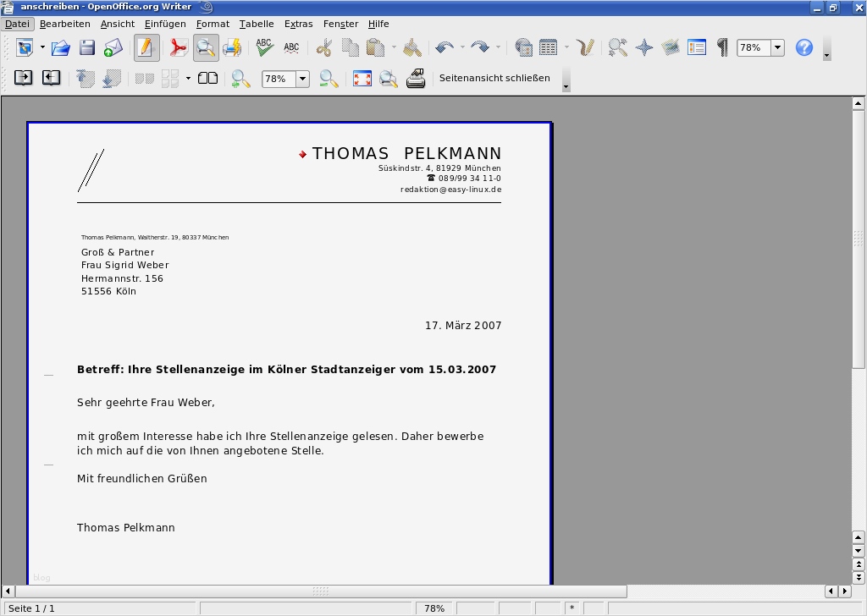The image size is (867, 616).
Task: Start the spellcheck
Action: tap(263, 48)
